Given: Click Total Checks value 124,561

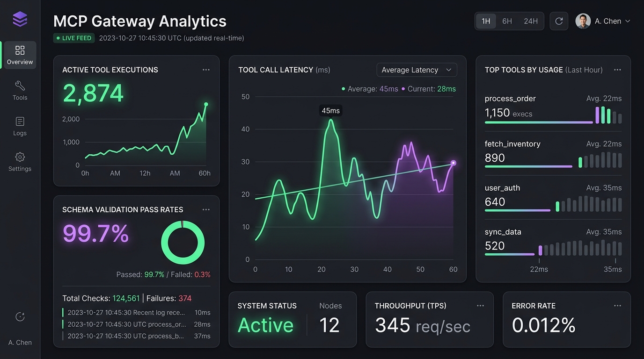Looking at the screenshot, I should coord(126,298).
